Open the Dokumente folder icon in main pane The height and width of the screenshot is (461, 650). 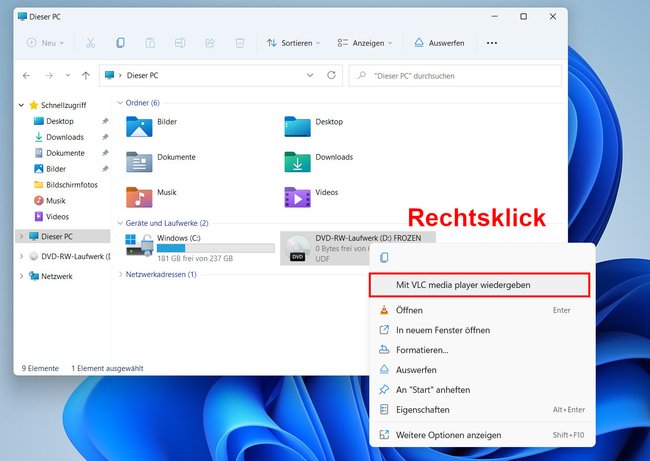click(x=139, y=162)
